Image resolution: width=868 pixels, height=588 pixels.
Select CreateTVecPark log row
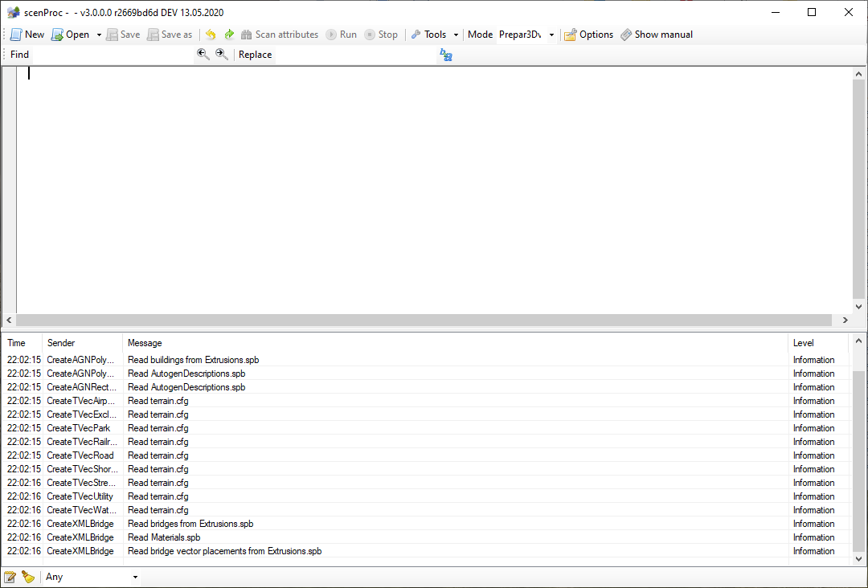coord(425,428)
